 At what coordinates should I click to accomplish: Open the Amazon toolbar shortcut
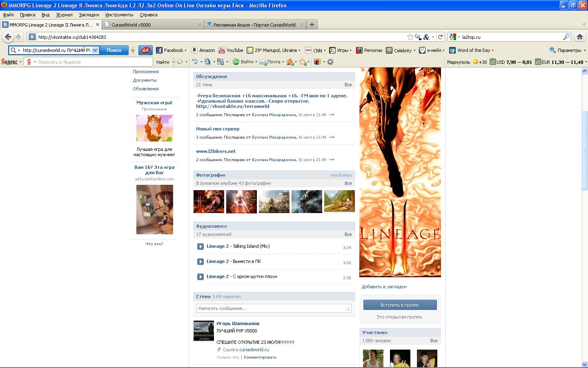203,50
